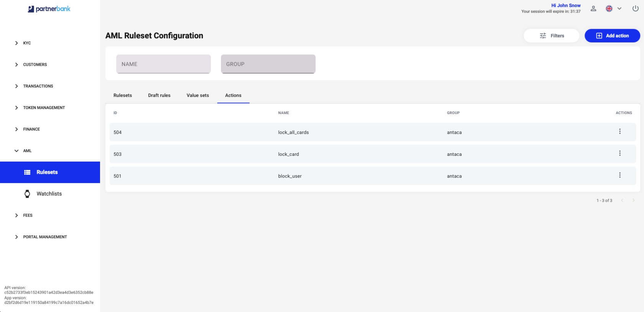This screenshot has height=312, width=644.
Task: Click the block_user action name
Action: coord(290,176)
